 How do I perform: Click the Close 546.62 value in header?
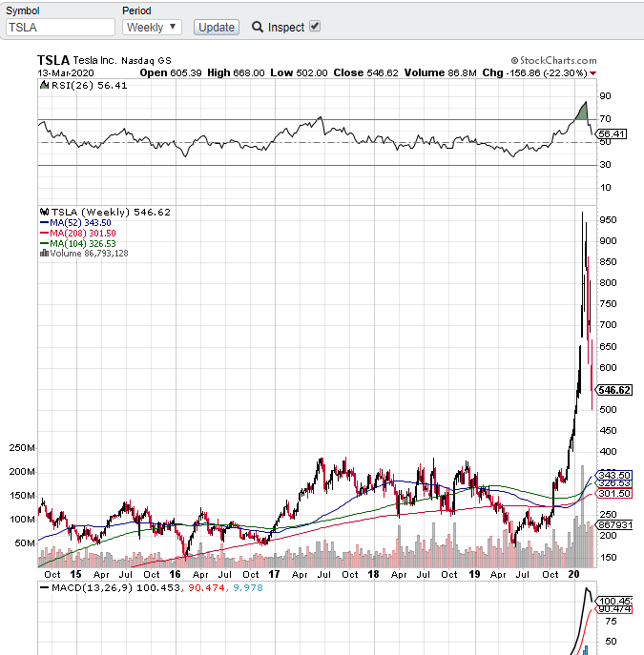365,72
